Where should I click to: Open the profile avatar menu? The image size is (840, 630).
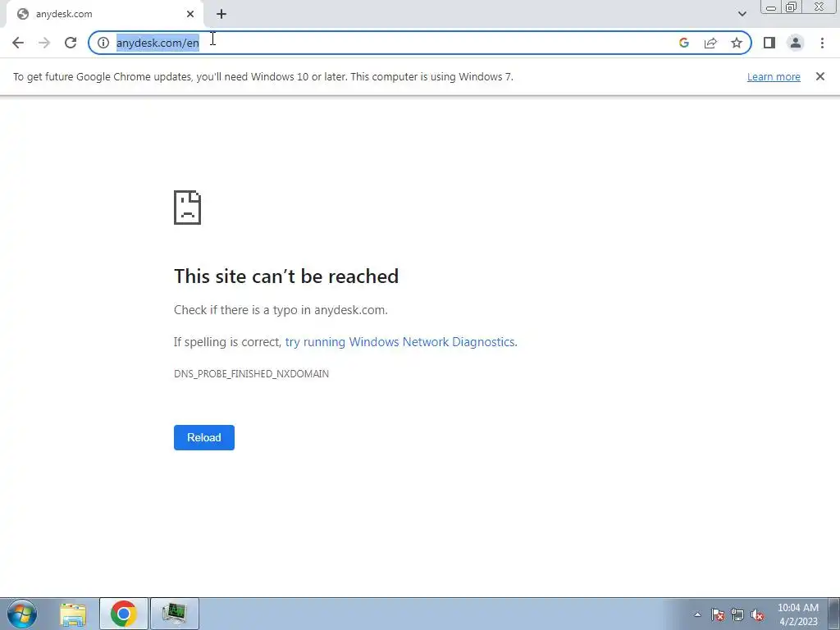click(x=796, y=43)
